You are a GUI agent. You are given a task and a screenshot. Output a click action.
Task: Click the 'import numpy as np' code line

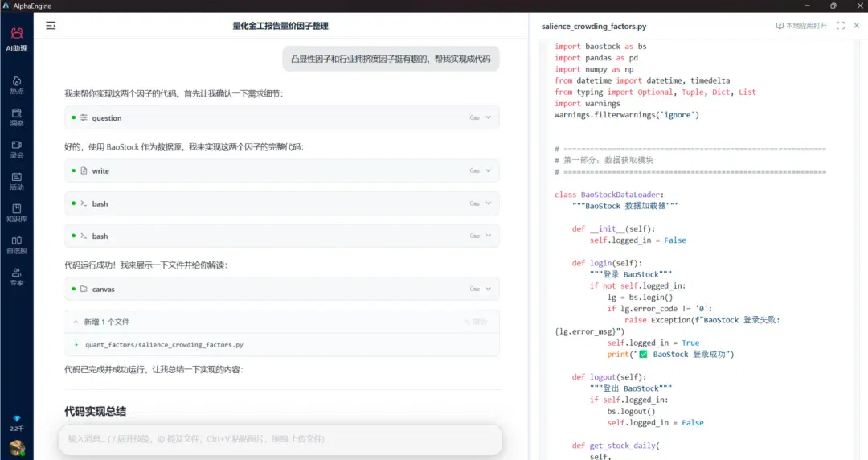593,69
